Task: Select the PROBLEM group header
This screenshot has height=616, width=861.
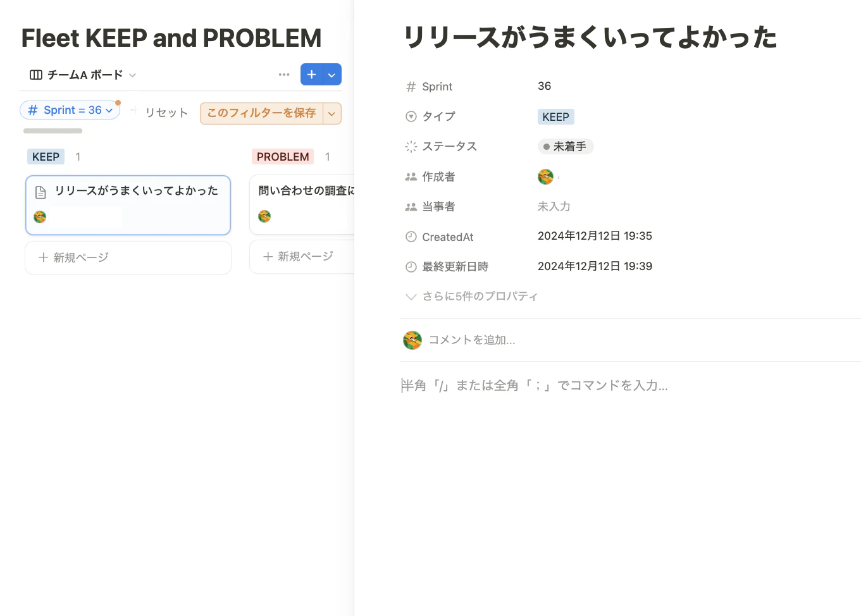Action: (282, 156)
